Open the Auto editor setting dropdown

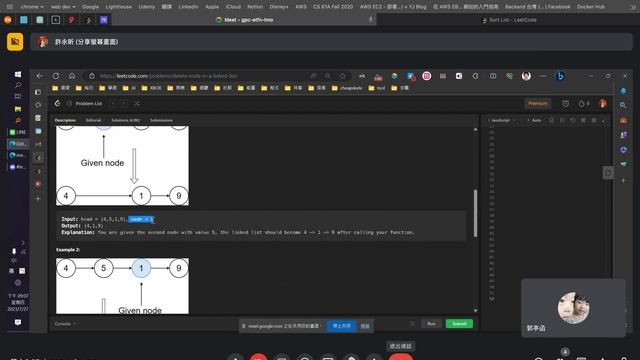[x=535, y=120]
